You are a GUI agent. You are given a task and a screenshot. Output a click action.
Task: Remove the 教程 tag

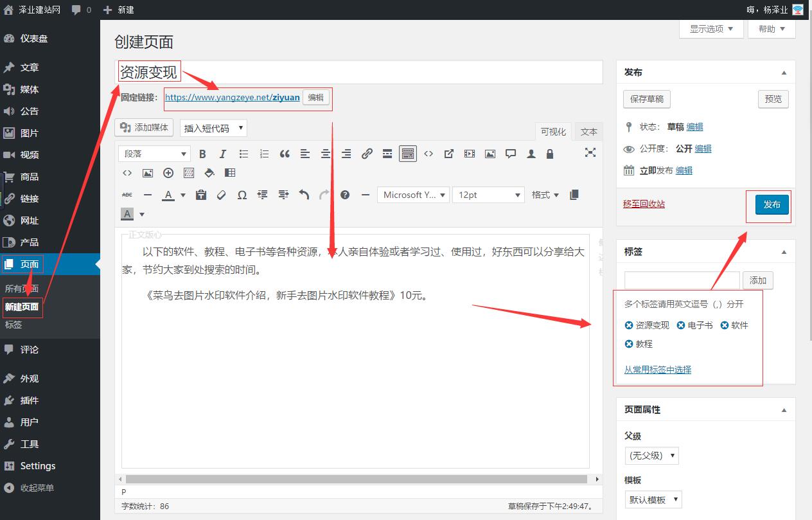click(x=629, y=344)
